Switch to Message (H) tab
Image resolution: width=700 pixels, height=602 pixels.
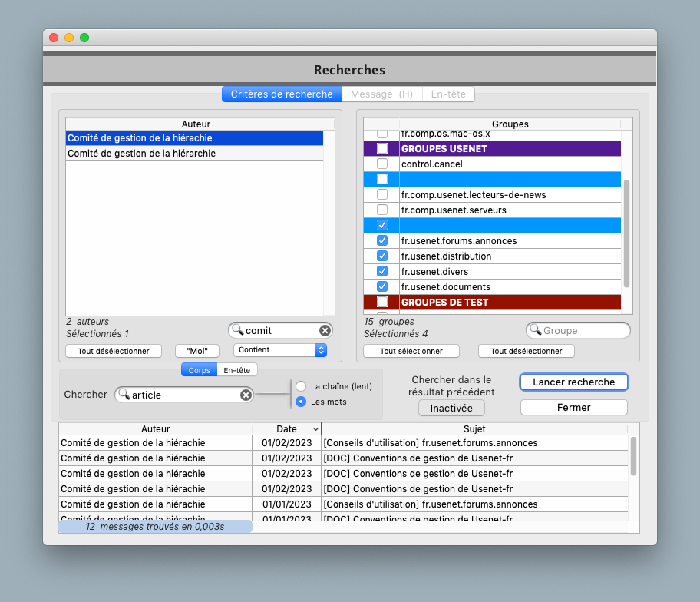pos(381,94)
